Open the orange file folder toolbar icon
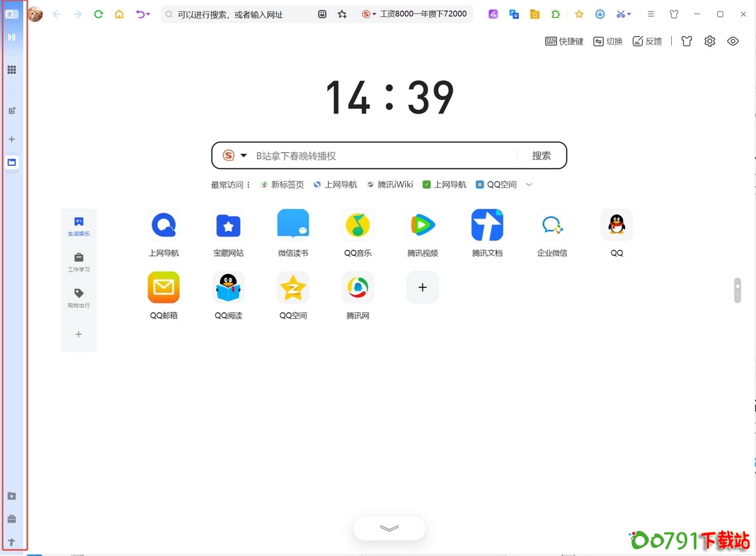The image size is (756, 556). coord(534,13)
